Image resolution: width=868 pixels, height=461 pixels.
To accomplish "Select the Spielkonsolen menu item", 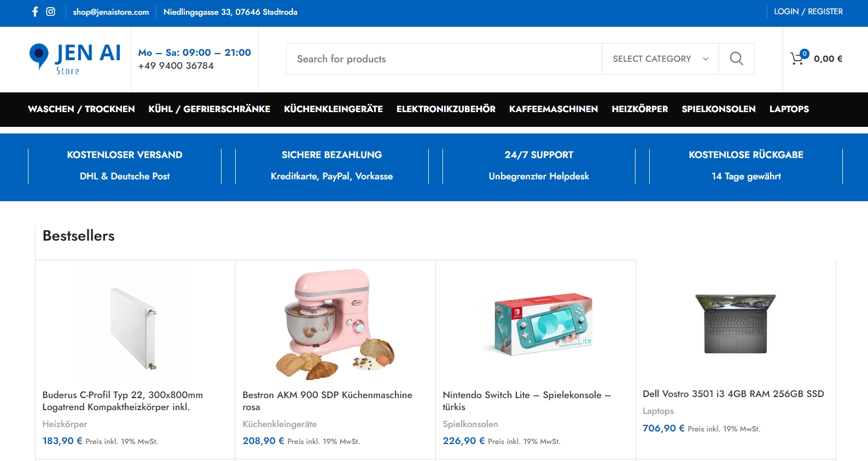I will coord(718,109).
